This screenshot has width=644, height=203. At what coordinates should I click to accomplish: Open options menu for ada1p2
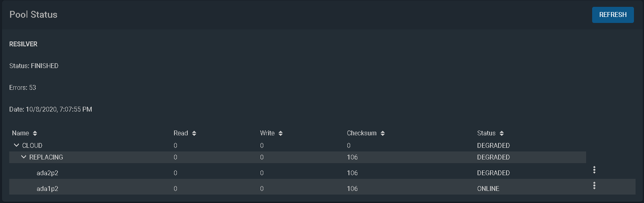594,186
